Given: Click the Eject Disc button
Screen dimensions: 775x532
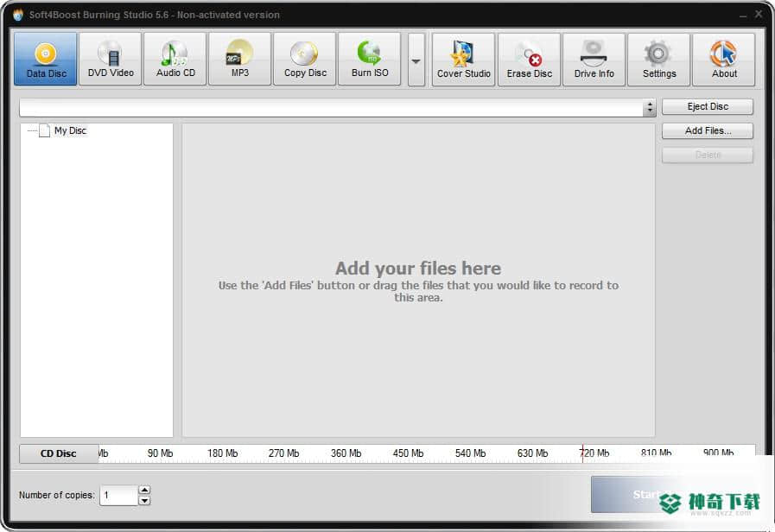Looking at the screenshot, I should pyautogui.click(x=708, y=107).
